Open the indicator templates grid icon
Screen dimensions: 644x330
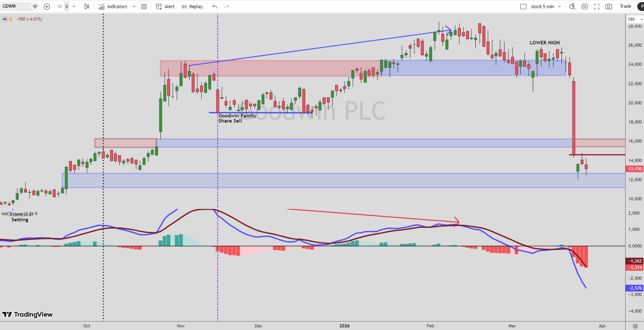(144, 6)
